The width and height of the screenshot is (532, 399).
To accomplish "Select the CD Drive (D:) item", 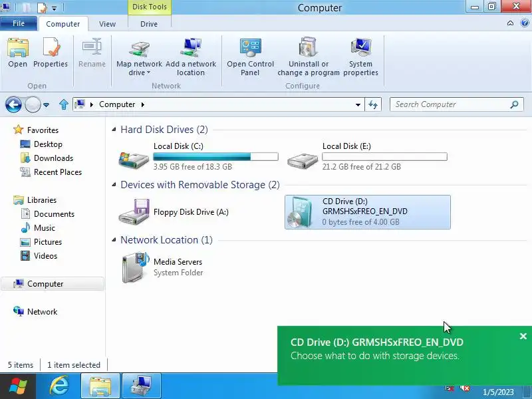I will pos(368,212).
